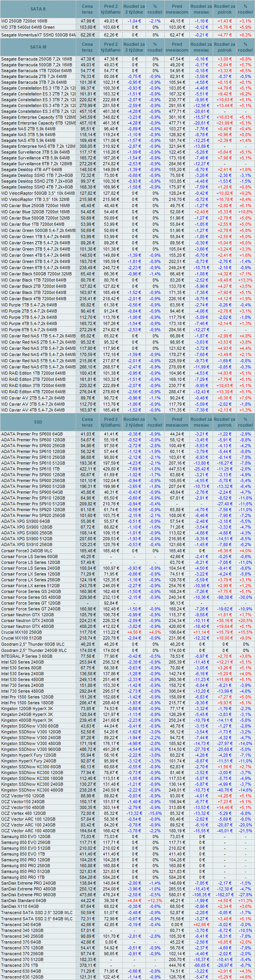255x980 pixels.
Task: Select 'SanDisk X110 64GB'
Action: pyautogui.click(x=20, y=906)
